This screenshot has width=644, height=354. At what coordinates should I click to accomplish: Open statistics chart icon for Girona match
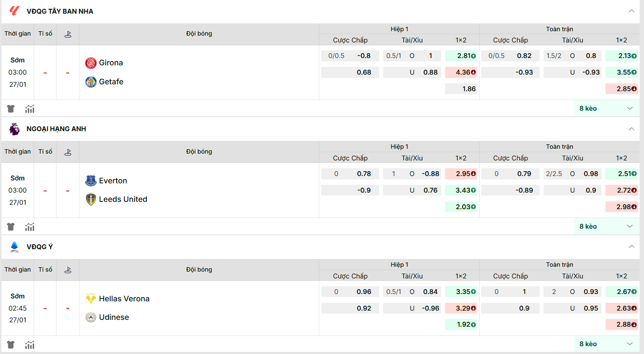click(30, 109)
